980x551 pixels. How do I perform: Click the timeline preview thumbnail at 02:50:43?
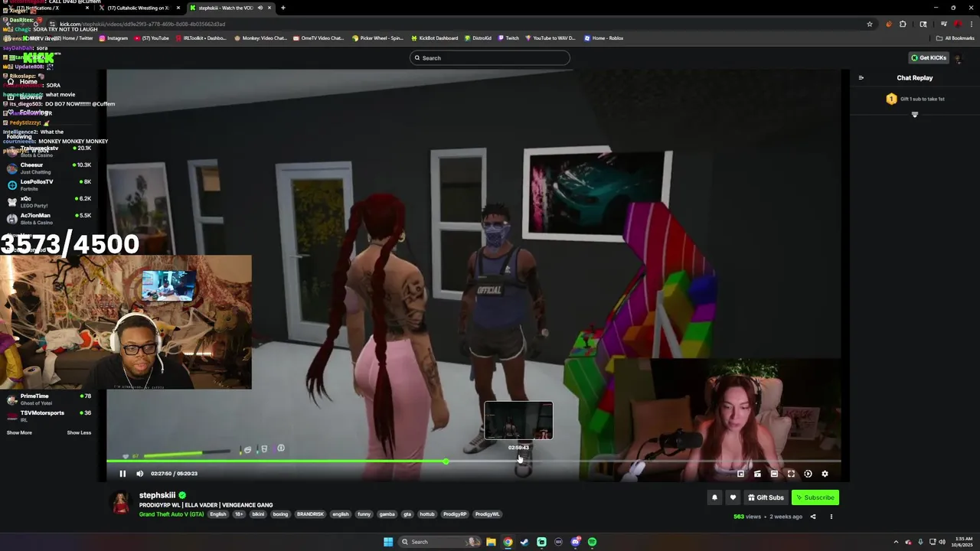tap(518, 421)
